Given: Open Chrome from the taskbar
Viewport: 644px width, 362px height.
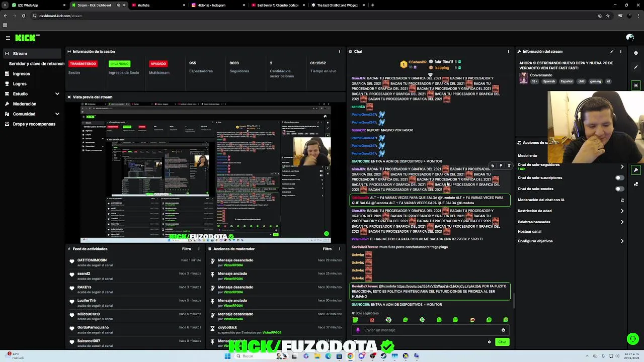Looking at the screenshot, I should coord(350,356).
